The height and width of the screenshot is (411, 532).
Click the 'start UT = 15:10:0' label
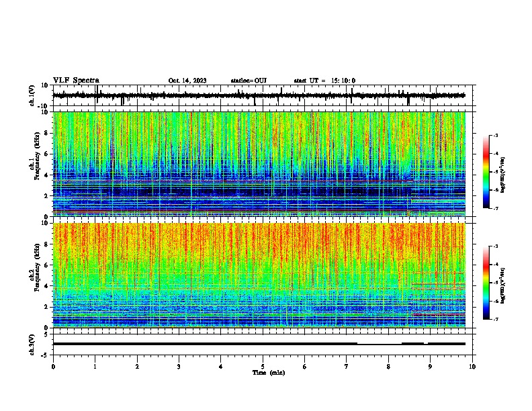click(x=324, y=81)
